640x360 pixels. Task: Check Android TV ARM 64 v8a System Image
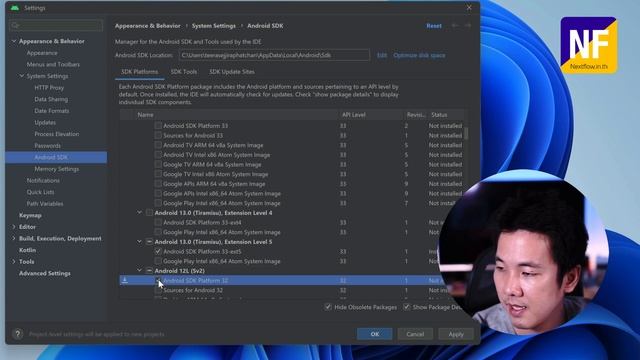[x=158, y=145]
